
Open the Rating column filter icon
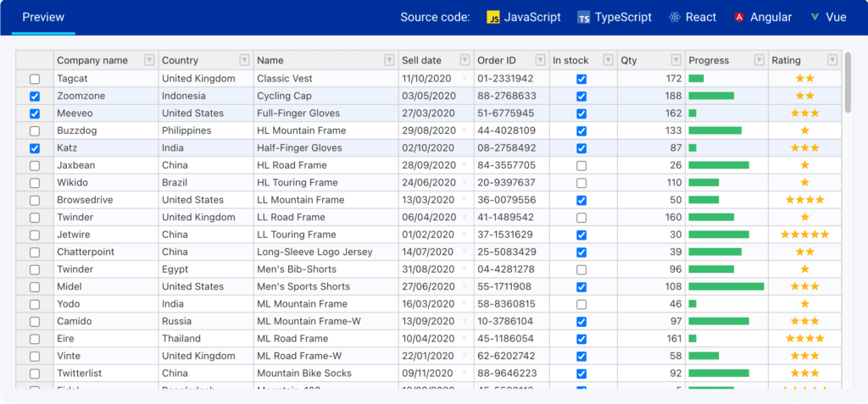click(x=832, y=60)
